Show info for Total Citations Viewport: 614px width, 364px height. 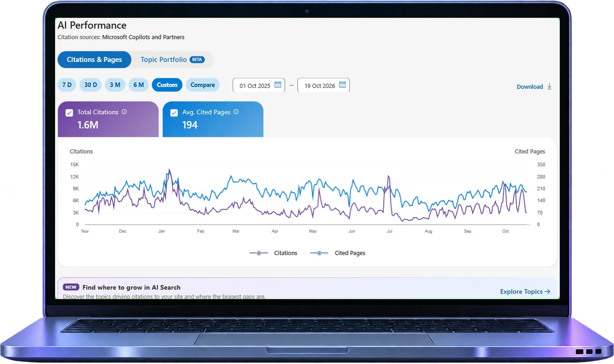(124, 112)
